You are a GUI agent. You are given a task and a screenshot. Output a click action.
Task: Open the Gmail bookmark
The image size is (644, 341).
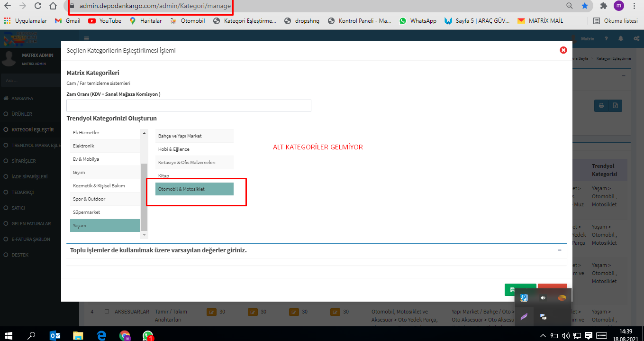(x=67, y=21)
